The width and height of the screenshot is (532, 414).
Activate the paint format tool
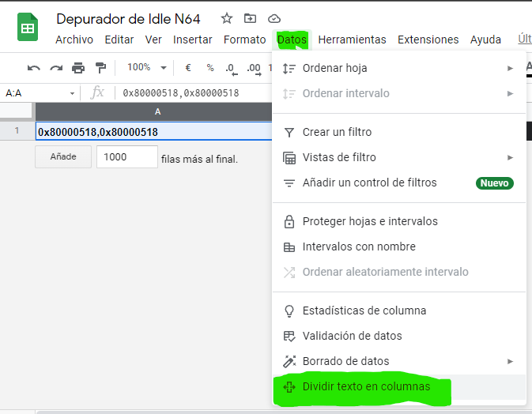click(100, 68)
